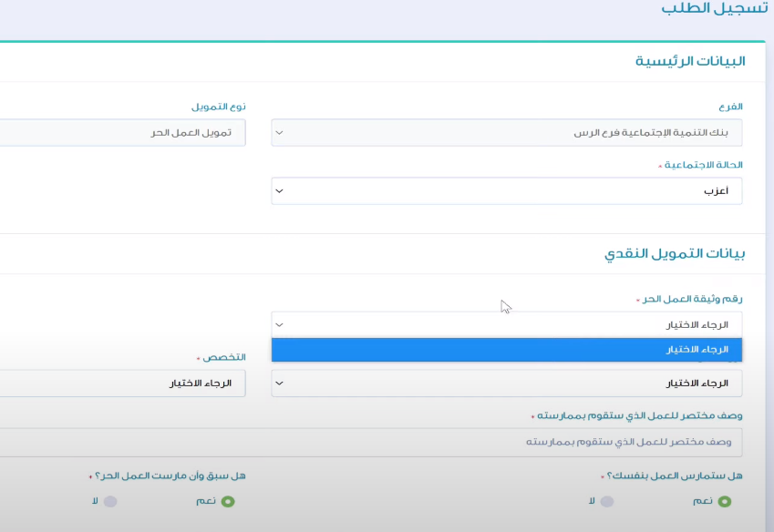Click the chevron of رقم وثيقة العمل الحر

coord(279,324)
